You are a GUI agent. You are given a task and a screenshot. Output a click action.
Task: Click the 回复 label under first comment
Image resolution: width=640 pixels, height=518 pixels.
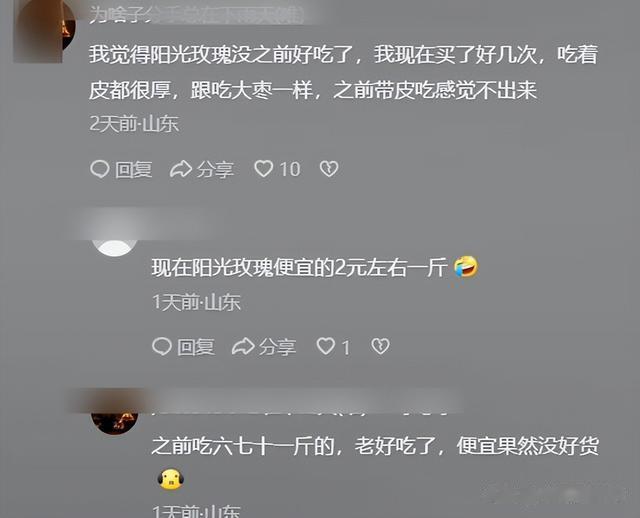click(x=133, y=169)
